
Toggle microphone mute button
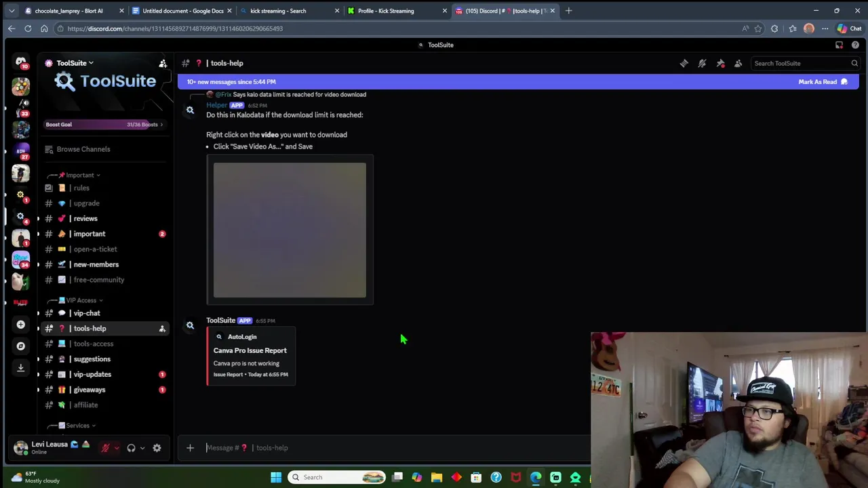click(105, 448)
